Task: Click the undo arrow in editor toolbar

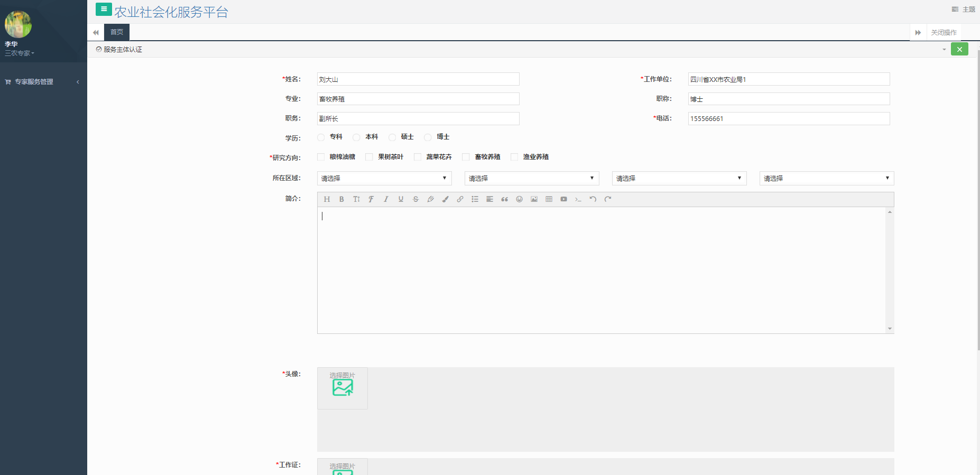Action: click(x=593, y=199)
